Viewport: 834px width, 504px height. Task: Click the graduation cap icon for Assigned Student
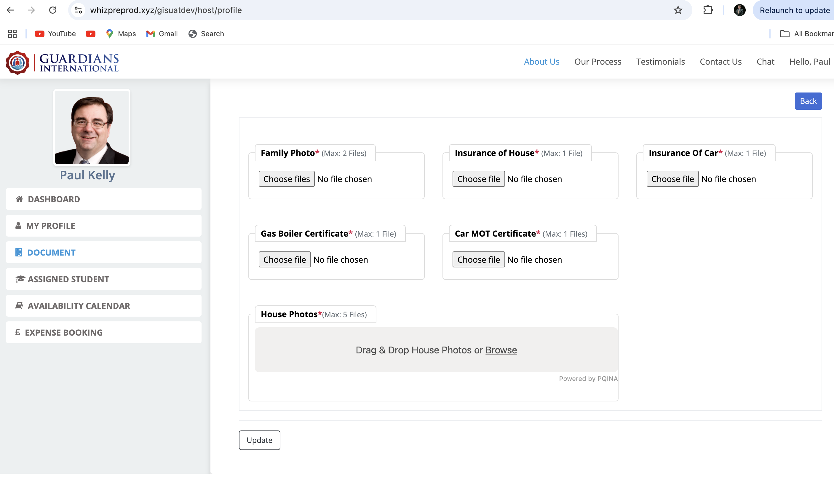(20, 279)
